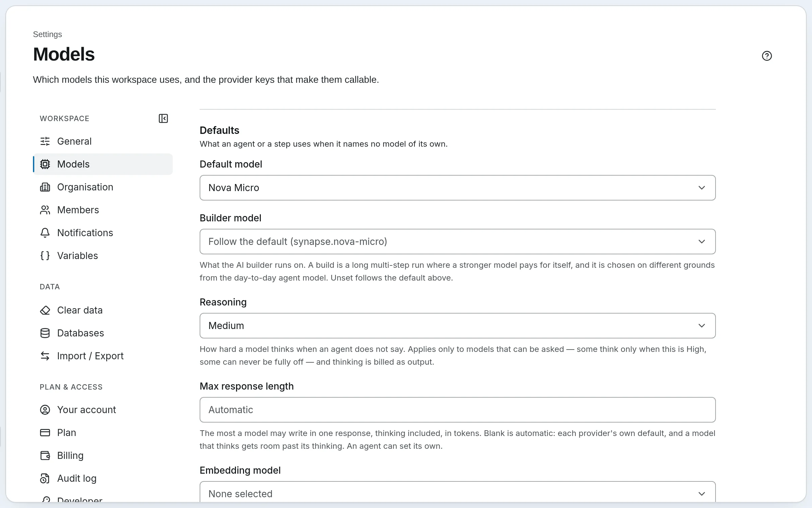812x508 pixels.
Task: Expand Builder model chevron arrow
Action: pos(701,242)
